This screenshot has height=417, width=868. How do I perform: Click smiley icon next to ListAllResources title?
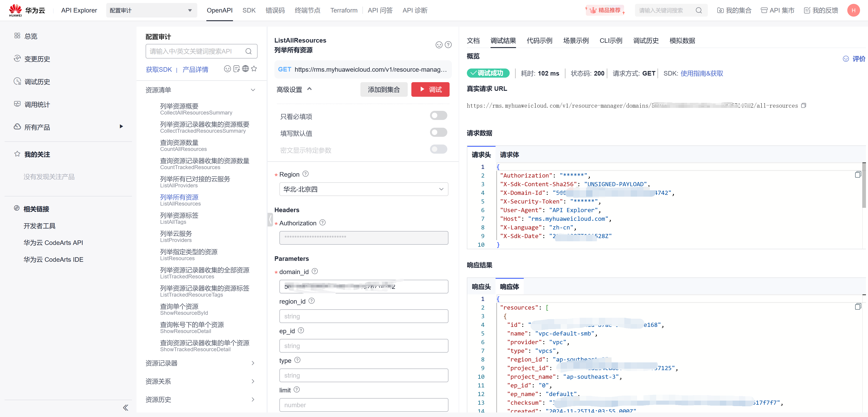[439, 45]
